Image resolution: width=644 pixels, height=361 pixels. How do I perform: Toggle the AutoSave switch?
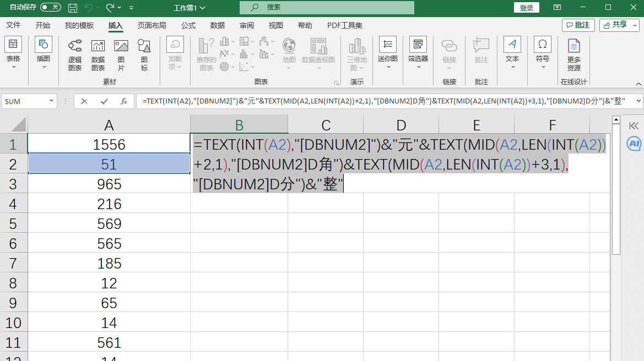coord(51,8)
